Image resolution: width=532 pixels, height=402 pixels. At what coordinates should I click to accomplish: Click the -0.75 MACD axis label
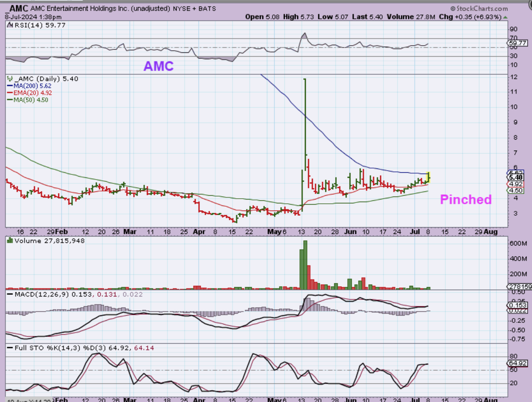click(518, 339)
